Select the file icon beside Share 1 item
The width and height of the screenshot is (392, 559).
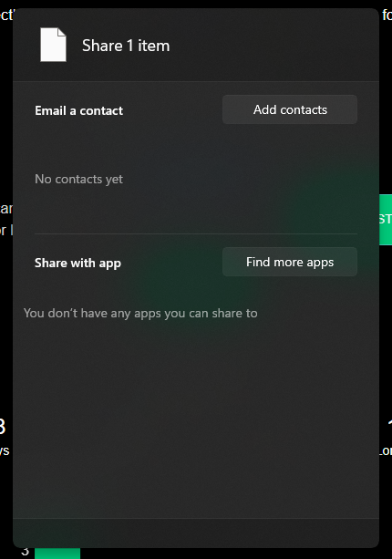point(53,45)
